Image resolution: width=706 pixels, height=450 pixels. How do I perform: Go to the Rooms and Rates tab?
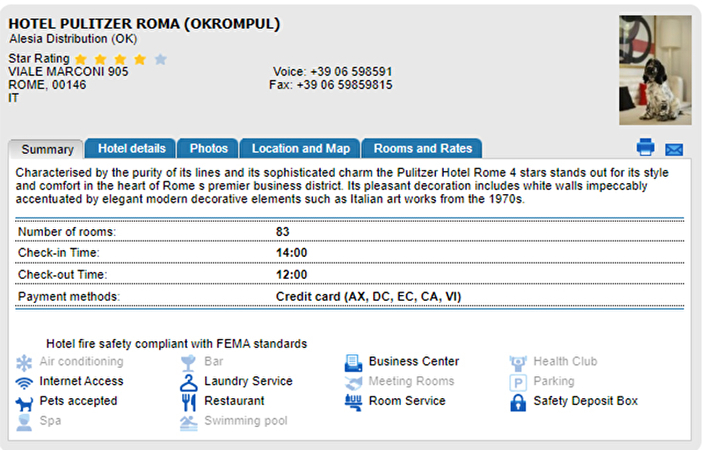coord(422,148)
